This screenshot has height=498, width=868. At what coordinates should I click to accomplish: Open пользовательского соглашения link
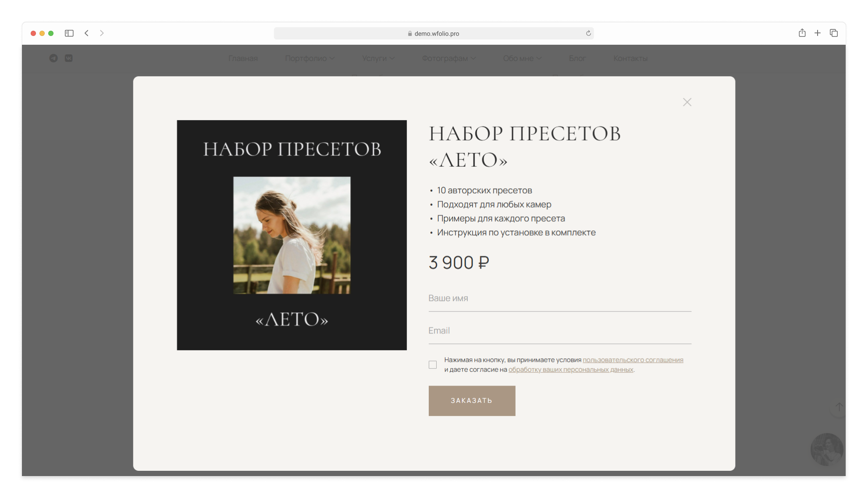[633, 360]
